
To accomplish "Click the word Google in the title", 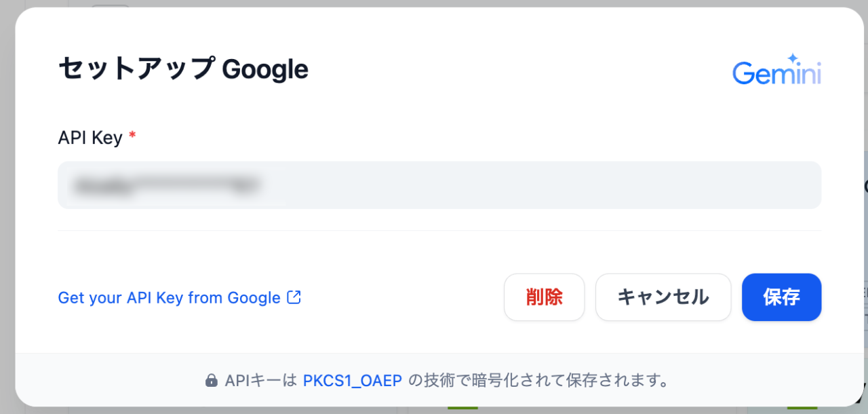I will point(265,69).
